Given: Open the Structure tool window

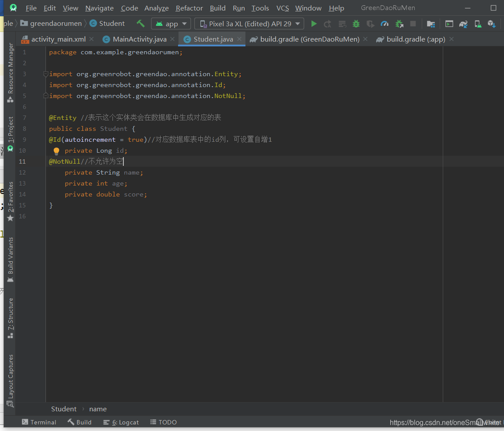Looking at the screenshot, I should [x=10, y=318].
